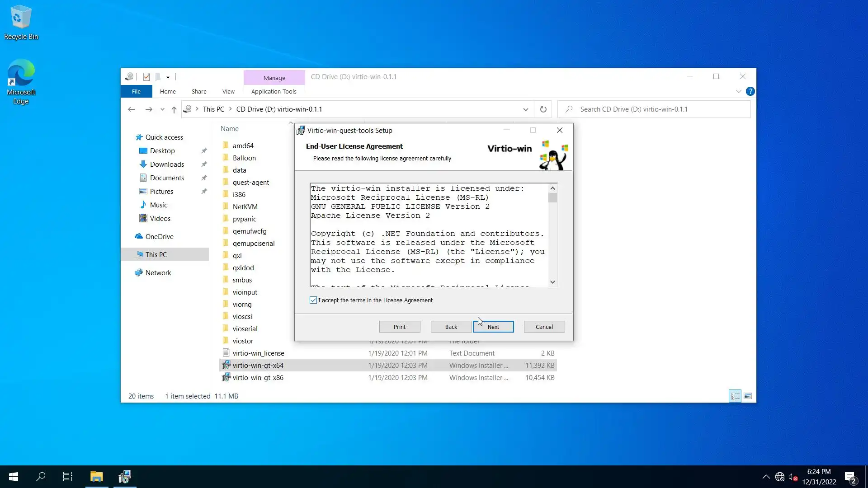Click Properties icon in quick access toolbar
The width and height of the screenshot is (868, 488).
tap(146, 77)
